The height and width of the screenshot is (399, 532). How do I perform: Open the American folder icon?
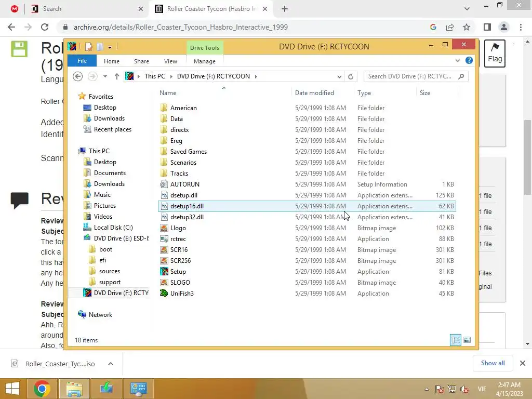coord(164,108)
